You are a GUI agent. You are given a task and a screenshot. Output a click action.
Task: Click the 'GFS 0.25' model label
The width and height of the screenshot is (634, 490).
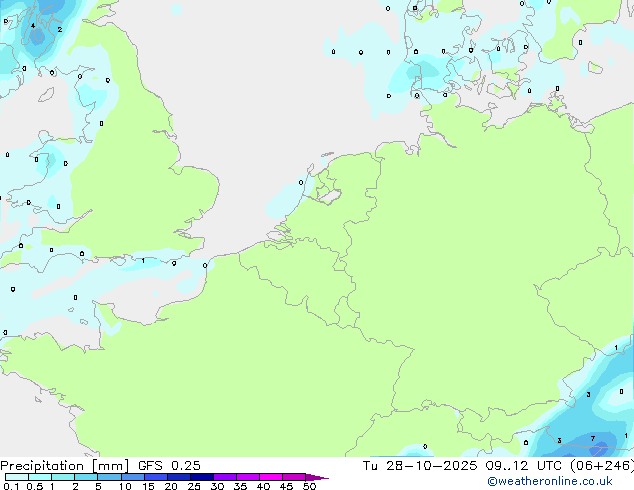[x=169, y=466]
